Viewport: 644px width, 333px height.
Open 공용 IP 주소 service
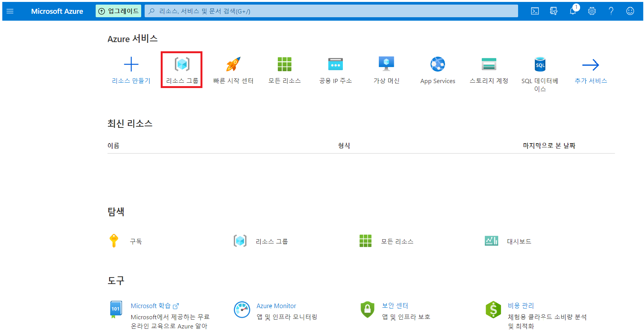(x=336, y=64)
